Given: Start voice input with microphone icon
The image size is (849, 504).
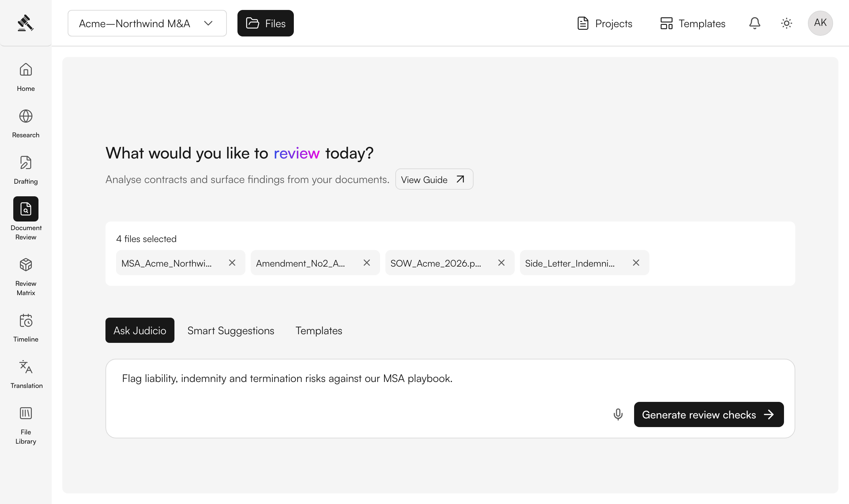Looking at the screenshot, I should coord(618,414).
